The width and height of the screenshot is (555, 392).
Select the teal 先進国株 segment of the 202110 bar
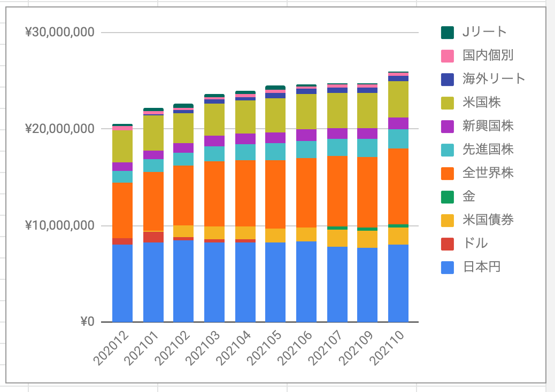click(398, 139)
